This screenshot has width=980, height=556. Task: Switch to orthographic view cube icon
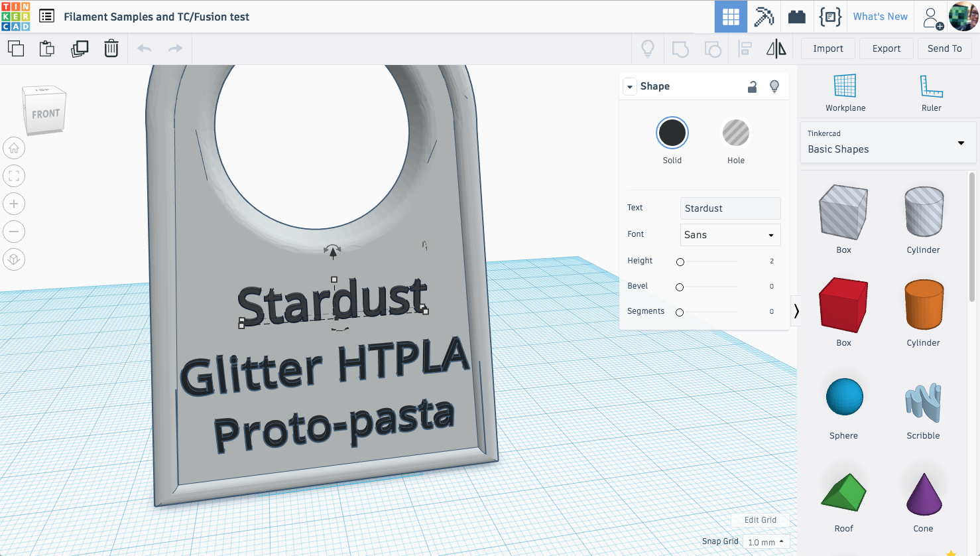[x=14, y=259]
